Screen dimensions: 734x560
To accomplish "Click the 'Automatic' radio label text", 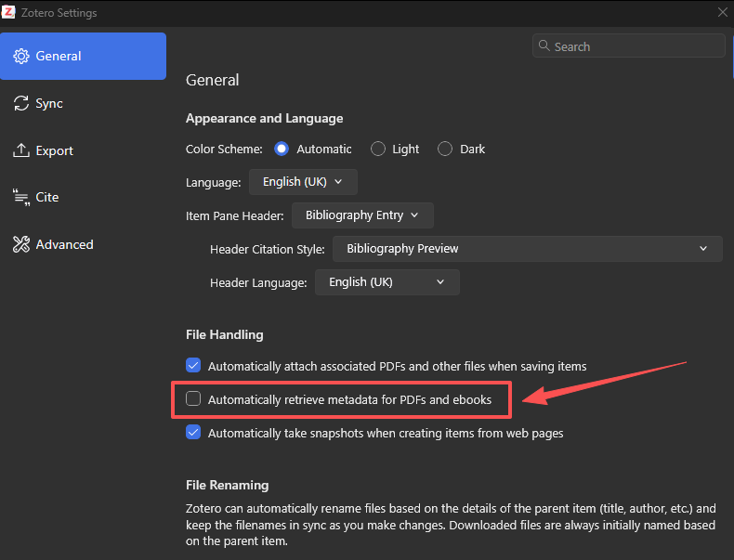I will (x=324, y=150).
